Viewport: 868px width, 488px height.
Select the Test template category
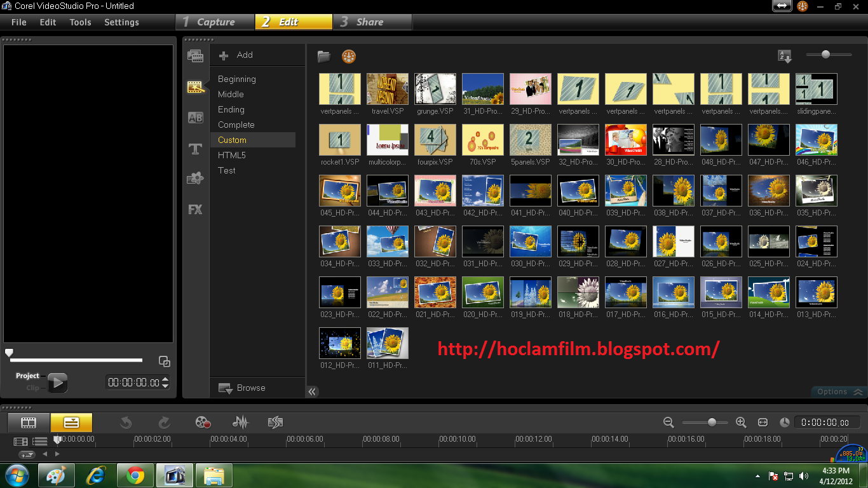click(x=227, y=171)
